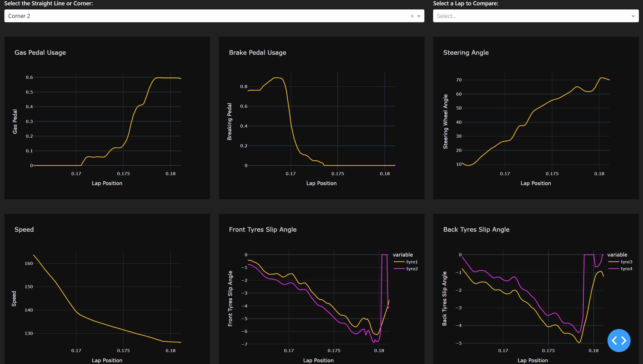Click the 'Select a Lap to Compare:' label
The width and height of the screenshot is (643, 364).
click(466, 3)
